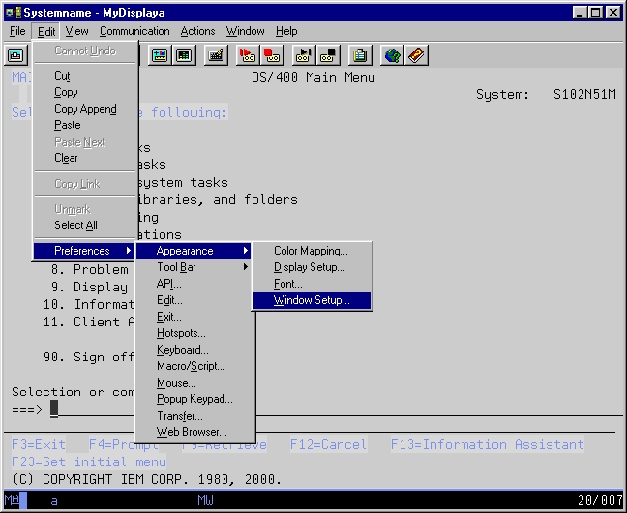This screenshot has width=627, height=513.
Task: Open the Communication menu
Action: click(135, 31)
